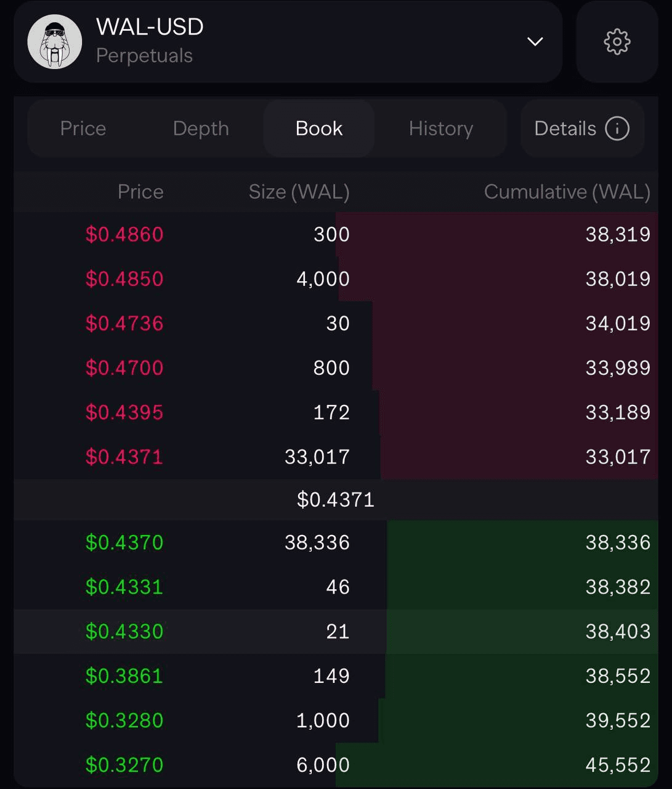Viewport: 672px width, 789px height.
Task: Click the WAL walrus token logo
Action: pos(55,42)
